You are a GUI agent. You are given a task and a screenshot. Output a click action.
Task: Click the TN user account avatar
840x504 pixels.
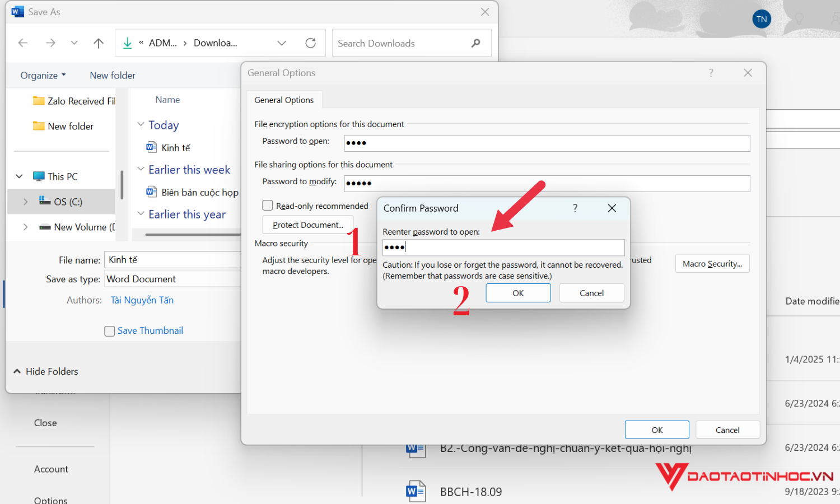point(762,19)
